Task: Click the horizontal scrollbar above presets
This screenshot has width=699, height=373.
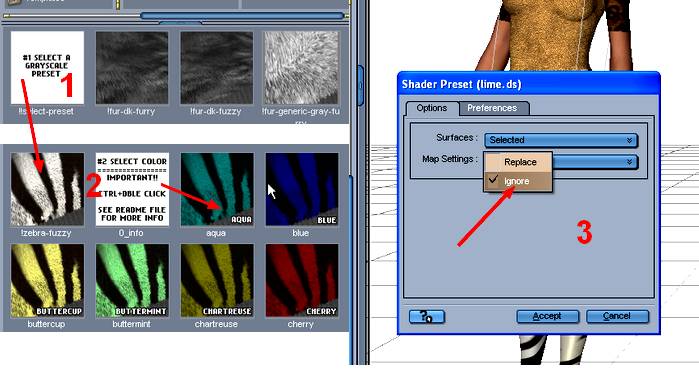Action: (242, 16)
